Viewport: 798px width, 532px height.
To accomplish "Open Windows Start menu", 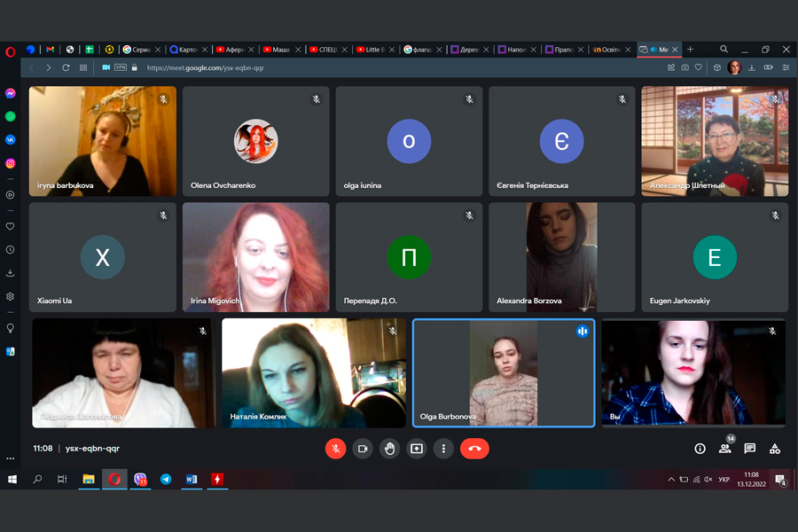I will 12,479.
